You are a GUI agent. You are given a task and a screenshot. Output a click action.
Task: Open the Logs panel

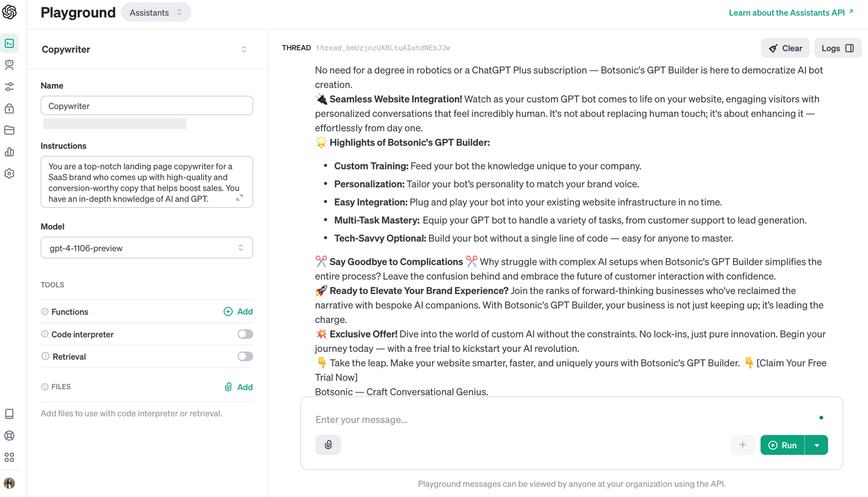tap(838, 48)
